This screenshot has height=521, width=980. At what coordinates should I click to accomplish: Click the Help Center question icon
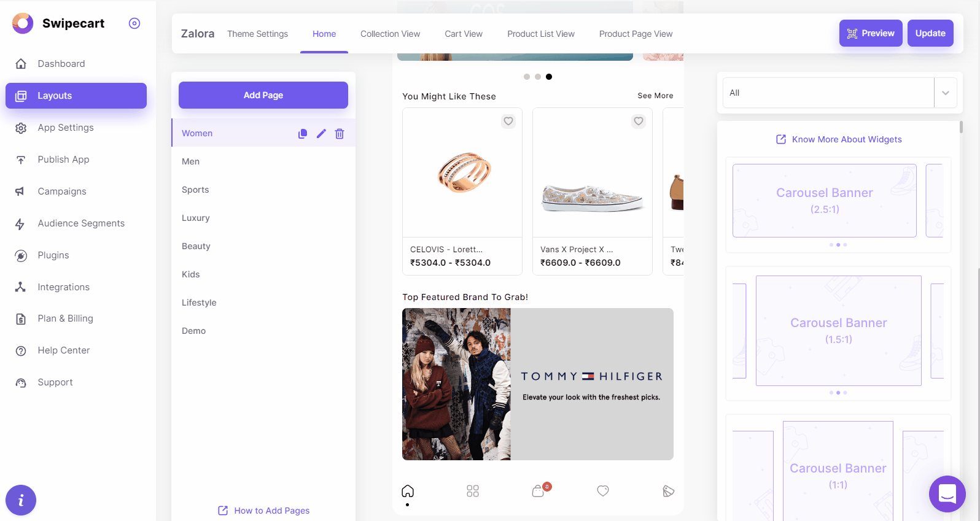click(21, 350)
